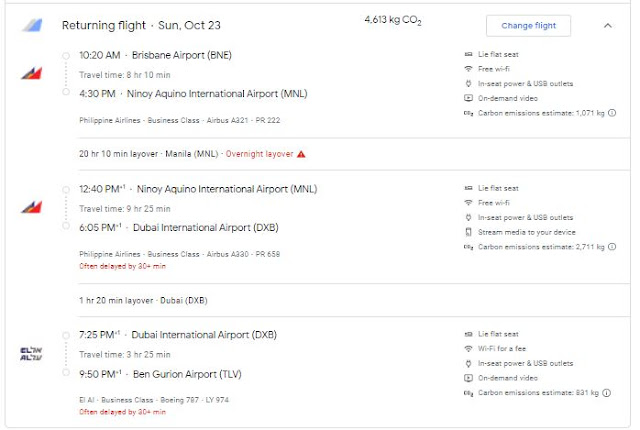Click Philippine Airlines logo for Manila to Dubai flight

31,207
